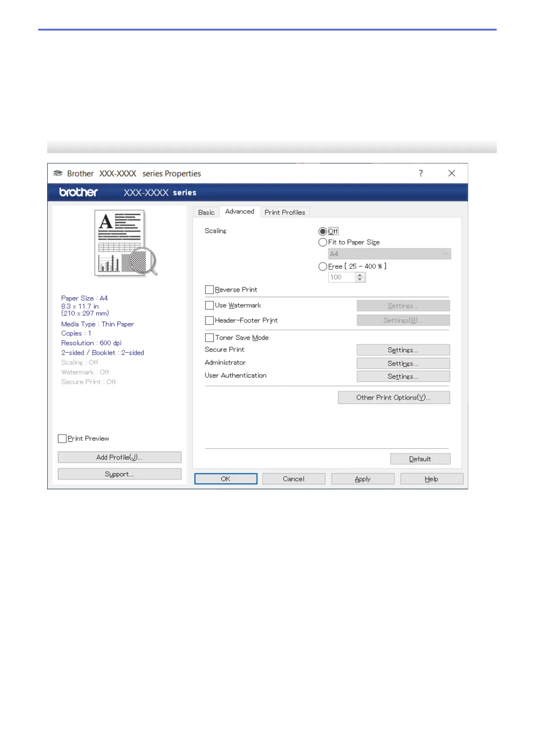
Task: Confirm with the OK button
Action: click(x=225, y=479)
